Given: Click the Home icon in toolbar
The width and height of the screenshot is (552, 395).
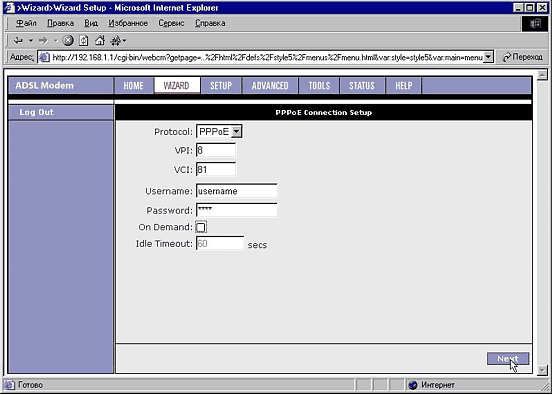Looking at the screenshot, I should 100,40.
